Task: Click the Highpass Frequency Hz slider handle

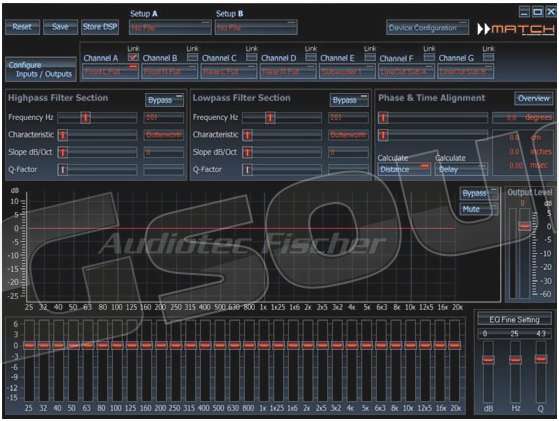Action: (x=85, y=118)
